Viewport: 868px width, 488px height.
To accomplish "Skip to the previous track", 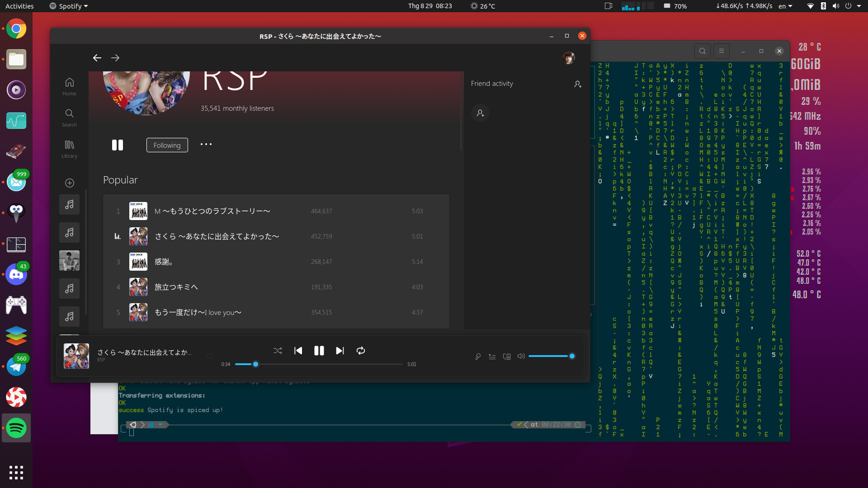I will click(298, 351).
